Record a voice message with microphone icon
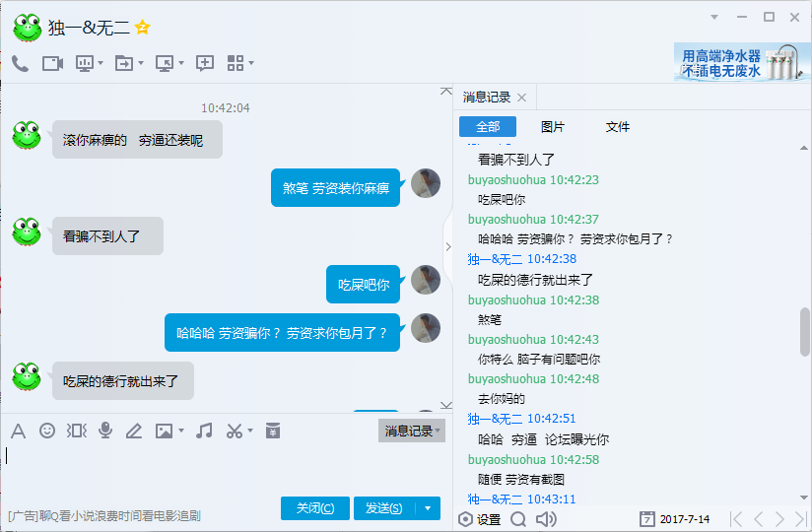 pos(105,431)
